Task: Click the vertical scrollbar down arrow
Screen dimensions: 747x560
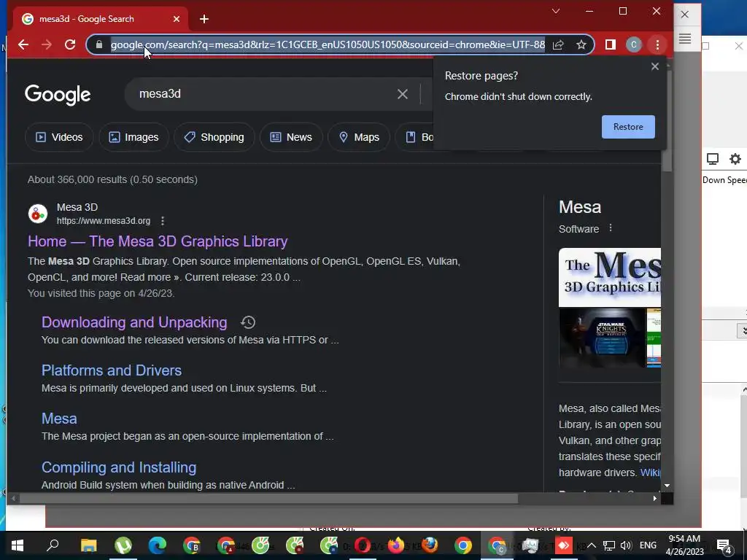Action: coord(667,486)
